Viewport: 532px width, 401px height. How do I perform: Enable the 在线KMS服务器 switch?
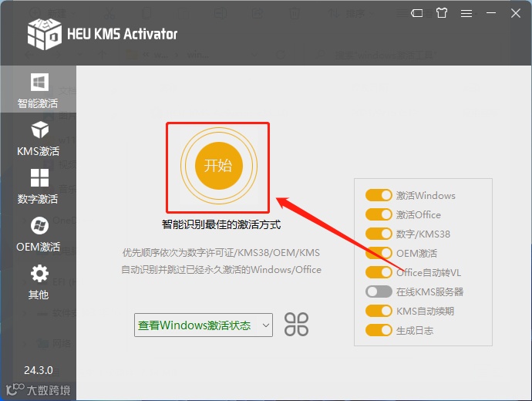click(x=379, y=291)
